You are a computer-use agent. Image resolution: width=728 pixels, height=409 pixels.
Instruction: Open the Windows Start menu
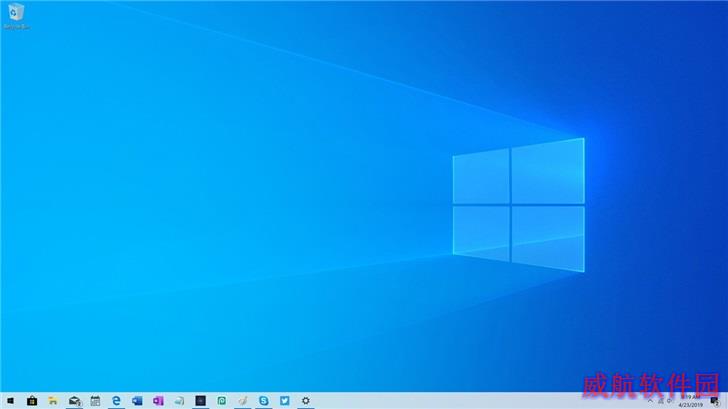[10, 401]
